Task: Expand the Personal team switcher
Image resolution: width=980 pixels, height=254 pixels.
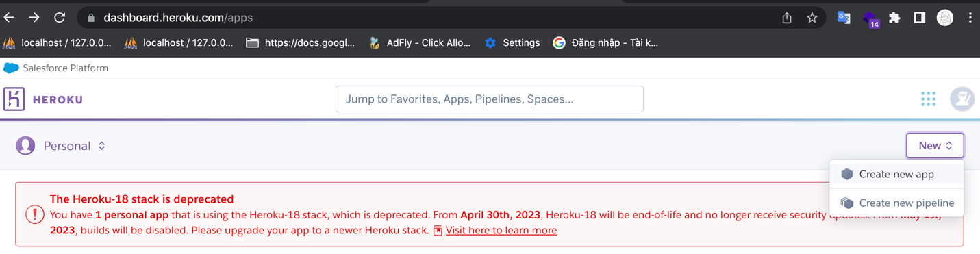Action: [x=74, y=146]
